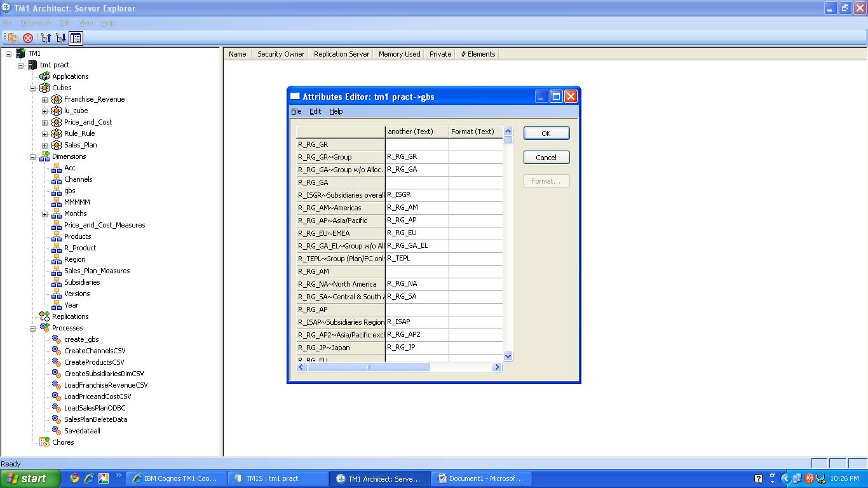868x488 pixels.
Task: Open the File menu in Attributes Editor
Action: (296, 111)
